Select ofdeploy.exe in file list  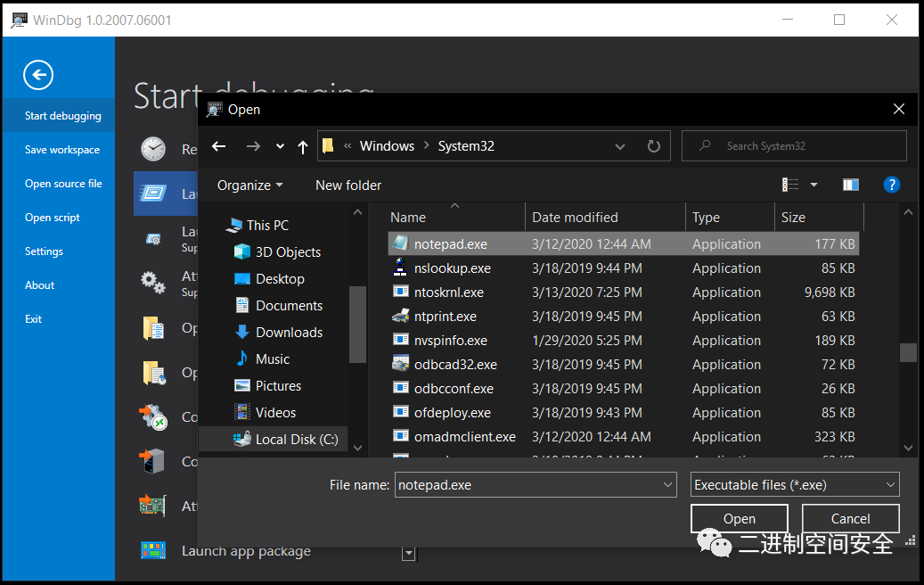coord(624,413)
